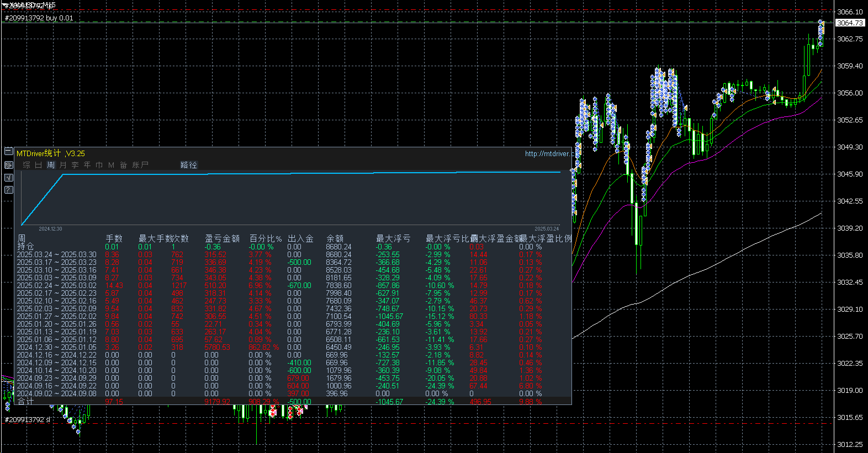Switch to the 年 yearly tab
868x453 pixels.
coord(87,165)
